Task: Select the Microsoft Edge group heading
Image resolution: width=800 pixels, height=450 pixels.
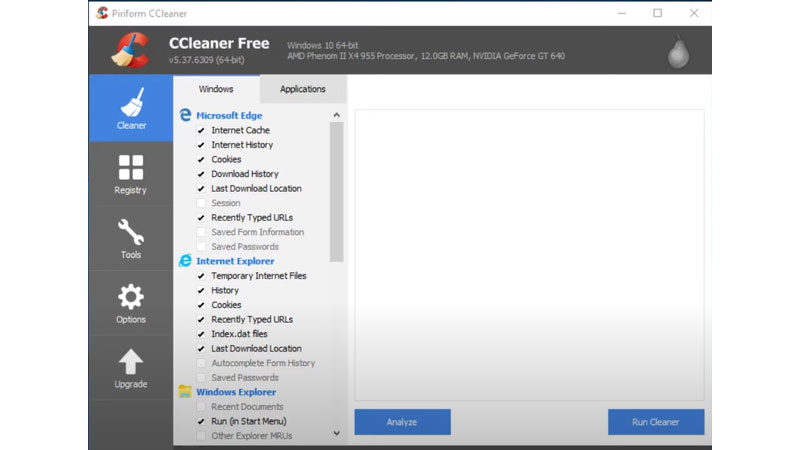Action: pyautogui.click(x=229, y=115)
